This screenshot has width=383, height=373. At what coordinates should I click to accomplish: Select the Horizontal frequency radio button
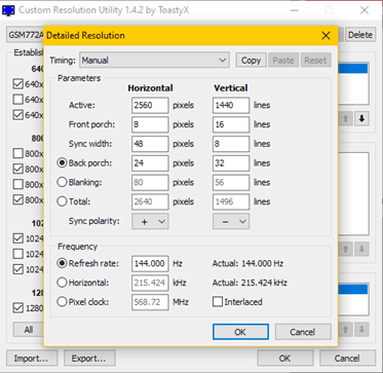(62, 283)
